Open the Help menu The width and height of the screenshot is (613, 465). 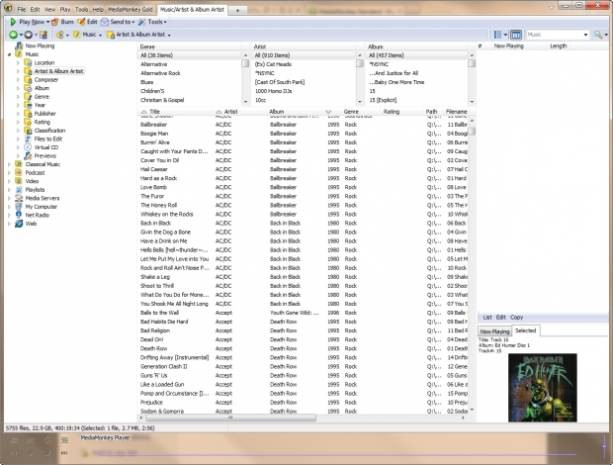tap(98, 9)
